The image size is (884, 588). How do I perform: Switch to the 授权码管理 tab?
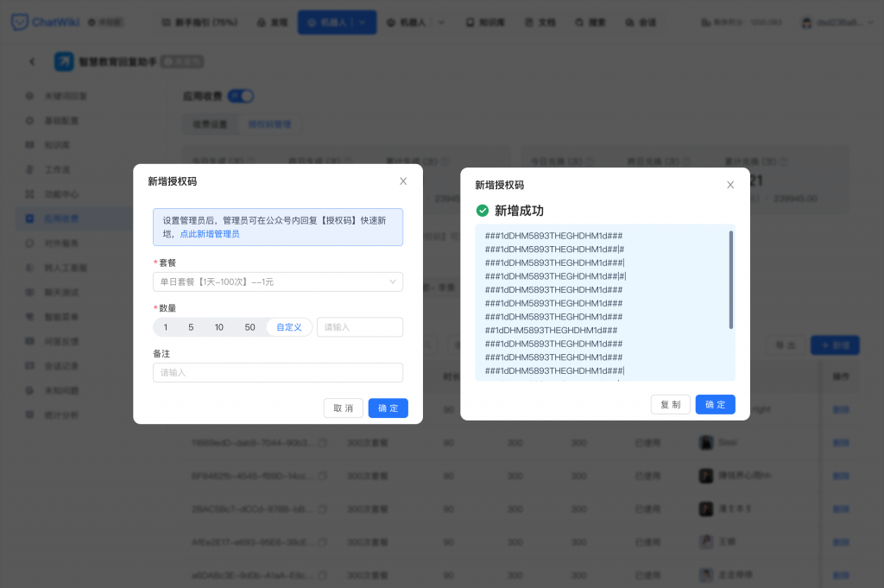pos(272,123)
